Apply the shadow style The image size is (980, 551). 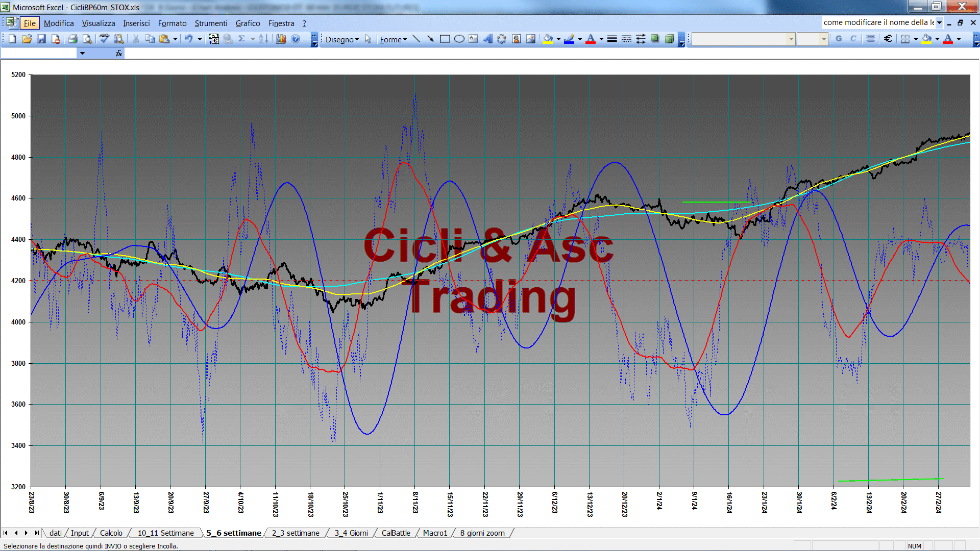click(655, 39)
